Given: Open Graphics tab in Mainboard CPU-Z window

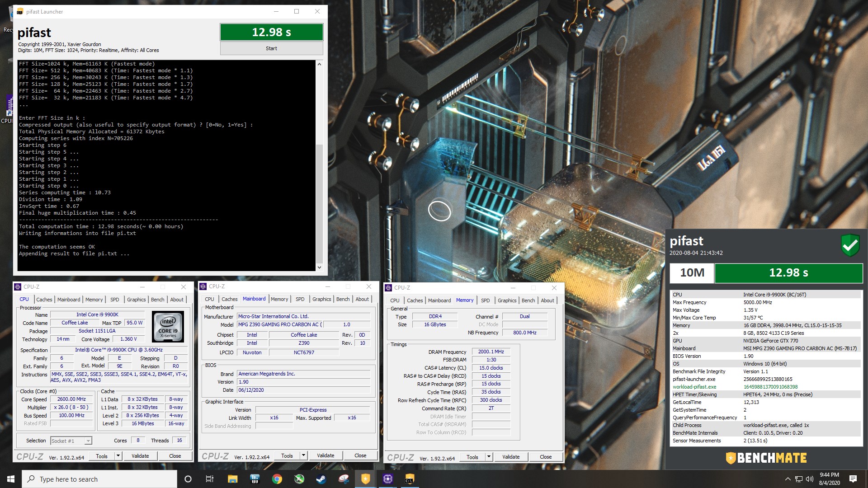Looking at the screenshot, I should coord(321,299).
